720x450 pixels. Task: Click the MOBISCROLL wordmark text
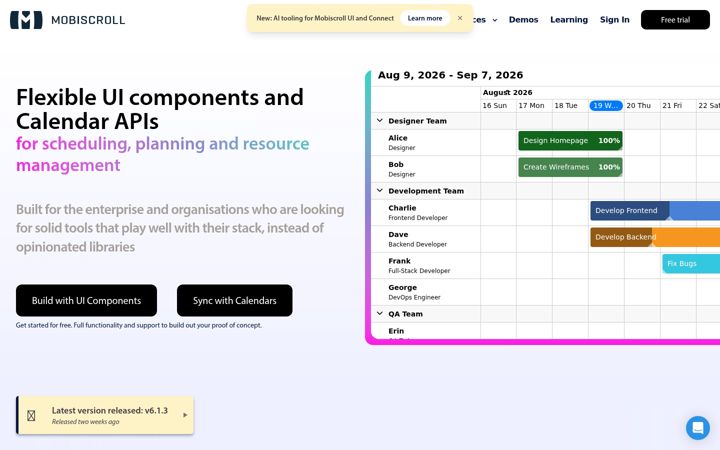[88, 20]
